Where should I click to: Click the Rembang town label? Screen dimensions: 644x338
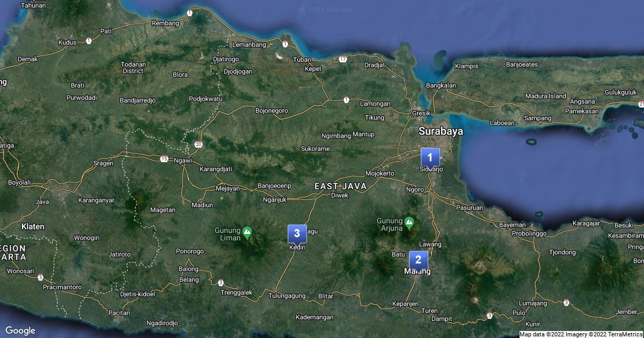pyautogui.click(x=165, y=23)
